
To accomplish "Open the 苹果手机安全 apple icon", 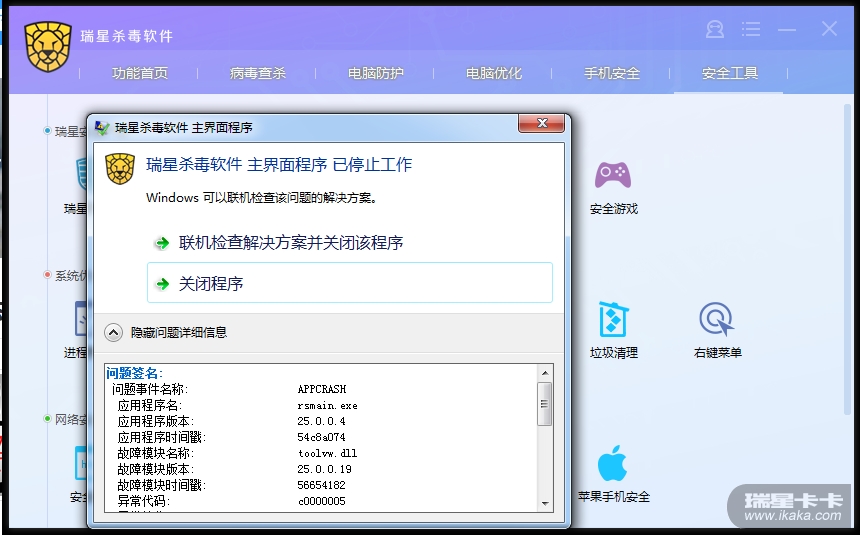I will [x=612, y=463].
